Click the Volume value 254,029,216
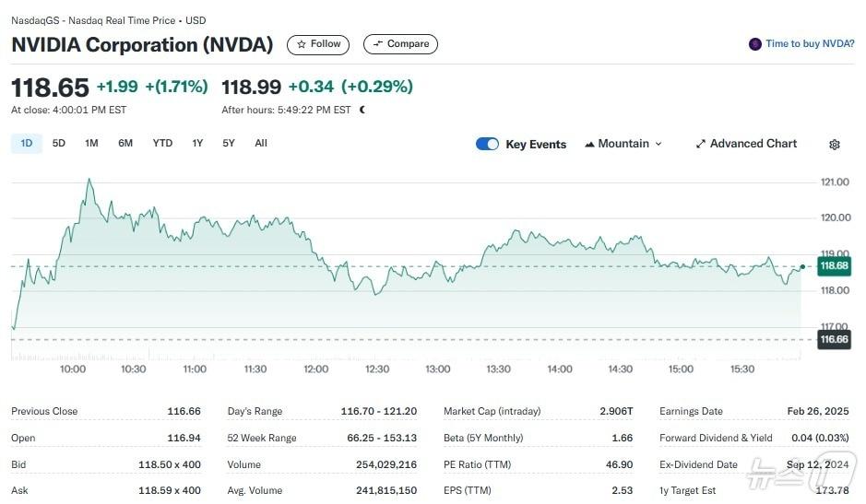The height and width of the screenshot is (504, 866). coord(386,464)
